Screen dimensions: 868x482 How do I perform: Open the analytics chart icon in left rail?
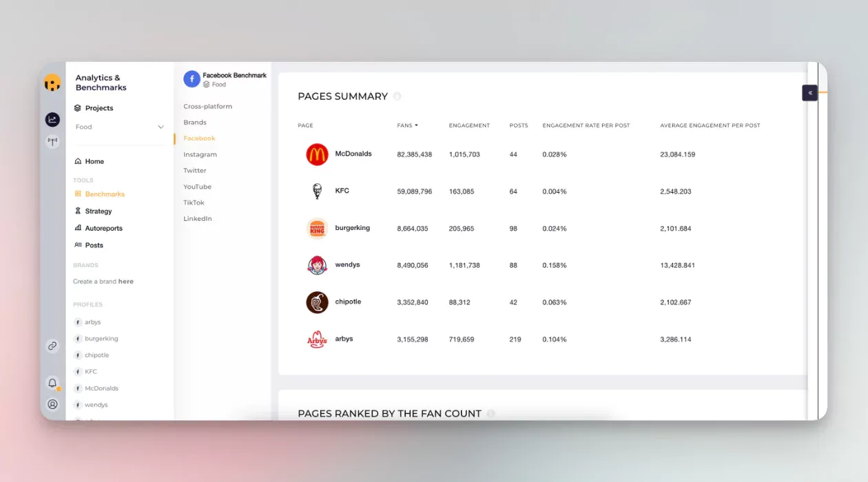(x=52, y=120)
